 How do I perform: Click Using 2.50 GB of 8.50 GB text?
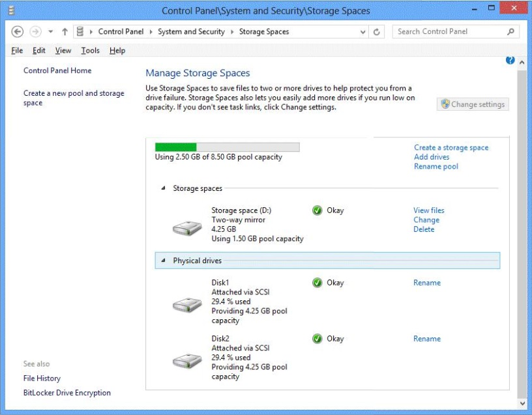(218, 157)
